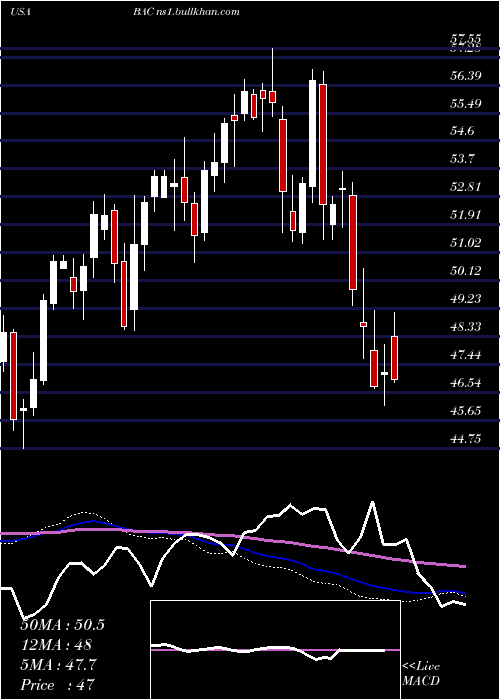Click the 56.39 price axis label
The image size is (500, 700).
coord(466,75)
